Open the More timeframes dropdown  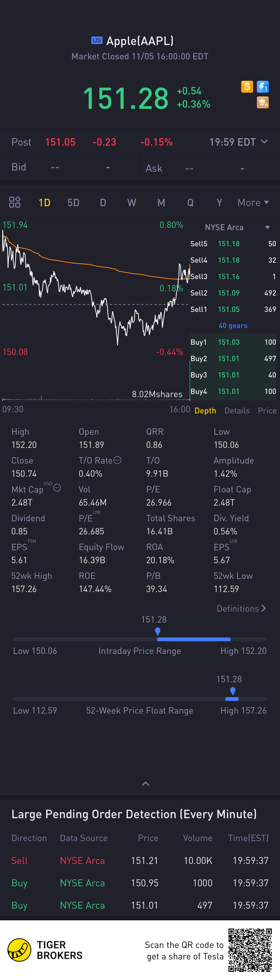tap(253, 202)
